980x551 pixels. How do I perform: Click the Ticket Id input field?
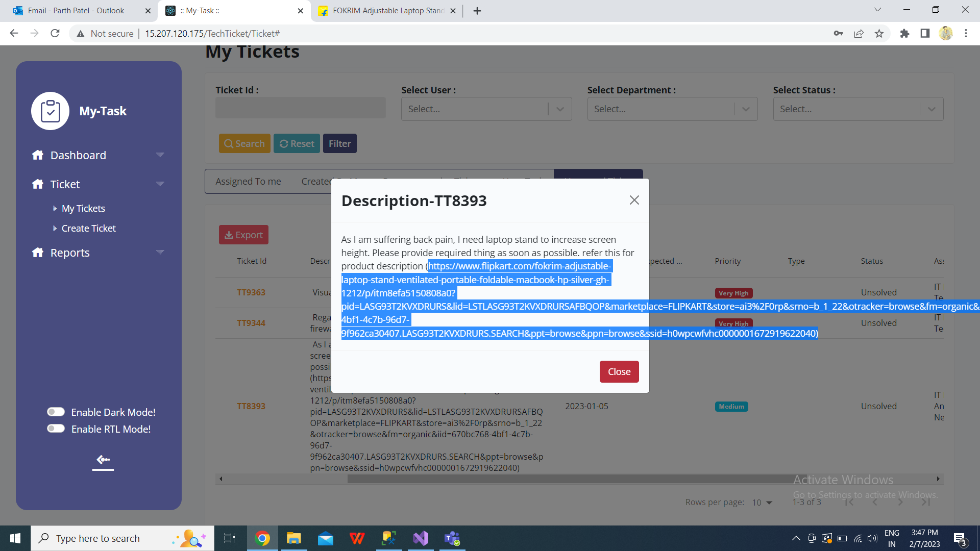pos(301,108)
